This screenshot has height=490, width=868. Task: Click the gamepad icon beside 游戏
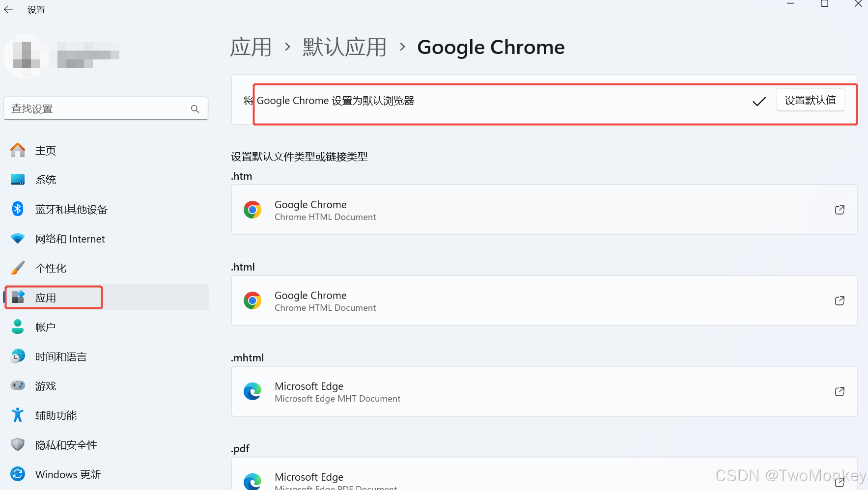click(x=18, y=385)
